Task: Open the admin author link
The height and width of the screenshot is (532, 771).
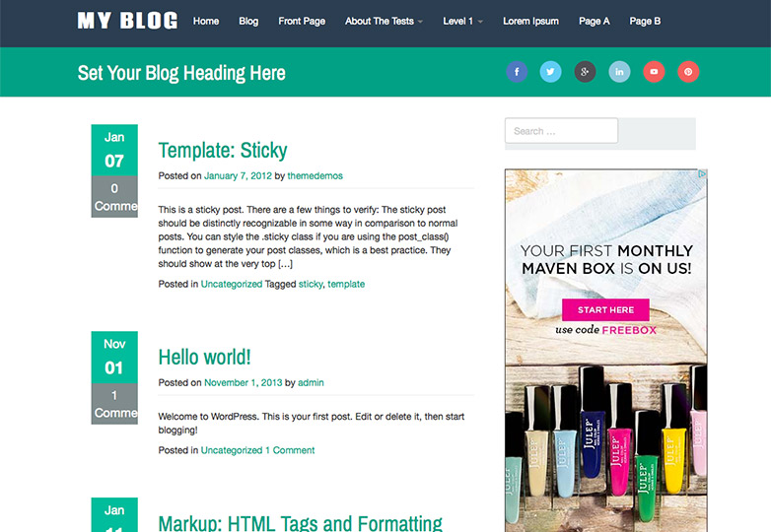Action: 311,382
